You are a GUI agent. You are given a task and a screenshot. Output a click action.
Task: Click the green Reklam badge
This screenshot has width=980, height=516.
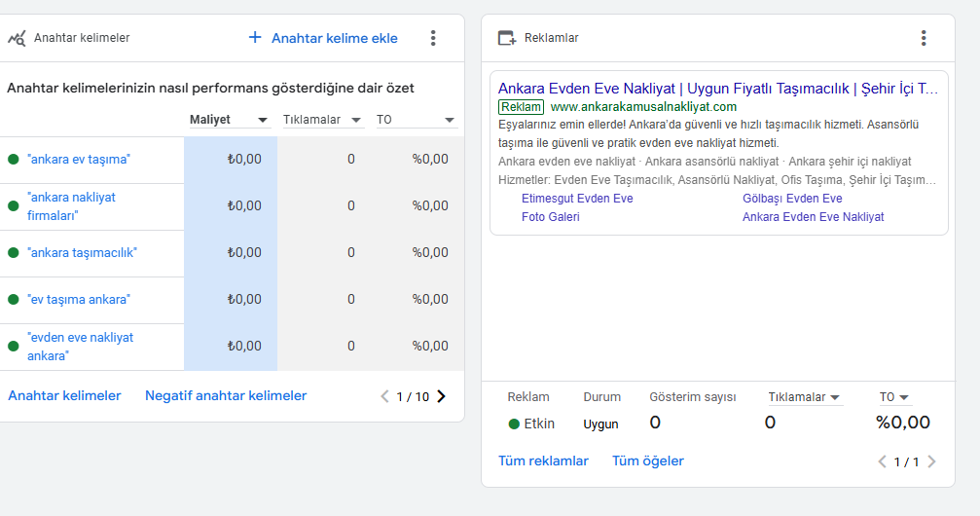click(522, 107)
